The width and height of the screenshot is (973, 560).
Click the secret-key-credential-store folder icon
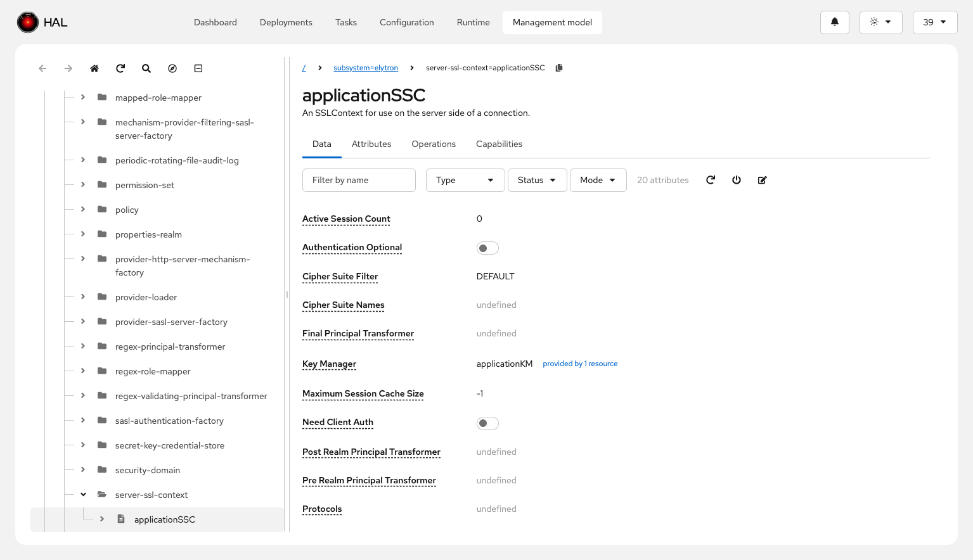pos(102,445)
